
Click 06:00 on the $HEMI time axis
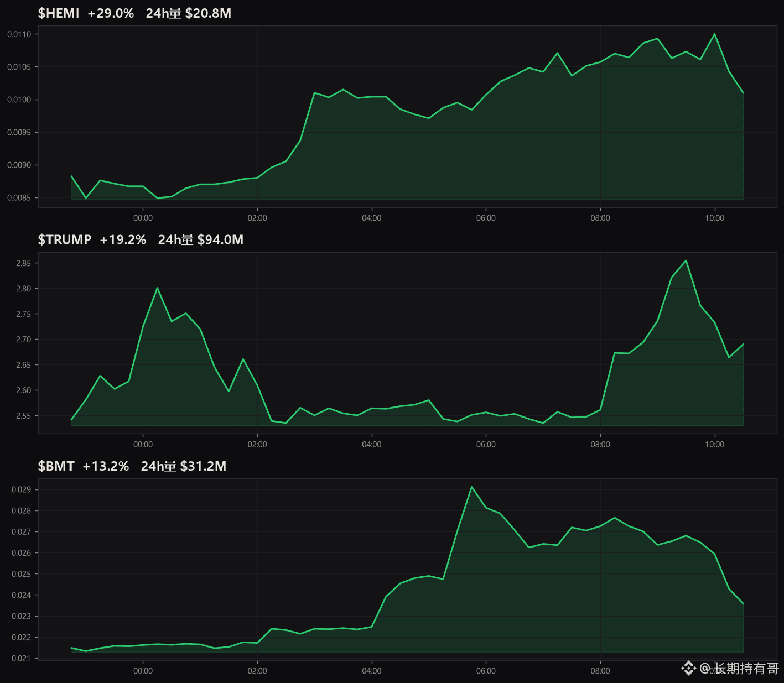coord(486,218)
